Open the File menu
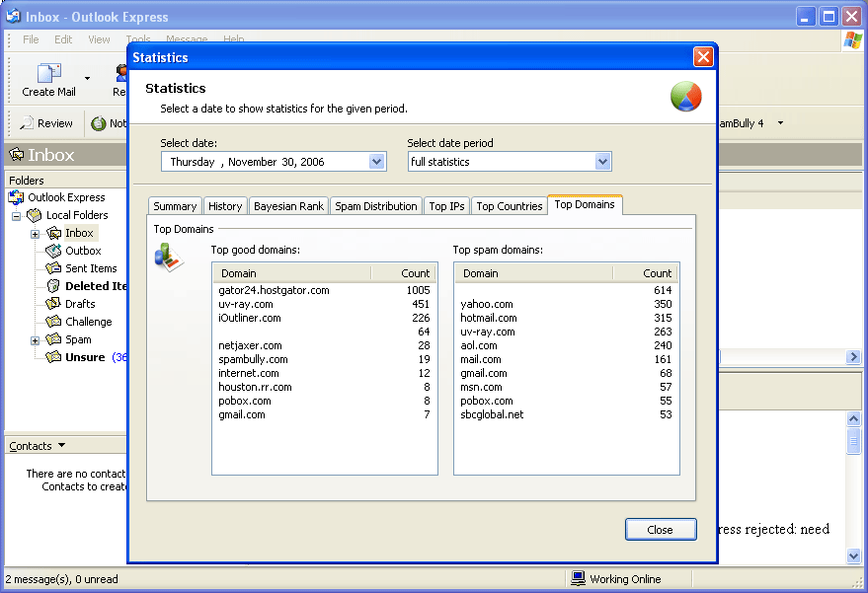868x593 pixels. (x=31, y=39)
